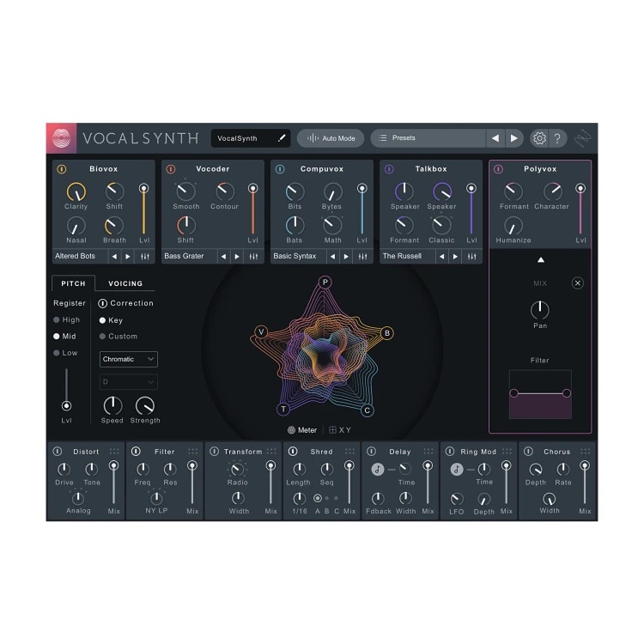Image resolution: width=644 pixels, height=644 pixels.
Task: Open the settings gear icon
Action: point(540,138)
